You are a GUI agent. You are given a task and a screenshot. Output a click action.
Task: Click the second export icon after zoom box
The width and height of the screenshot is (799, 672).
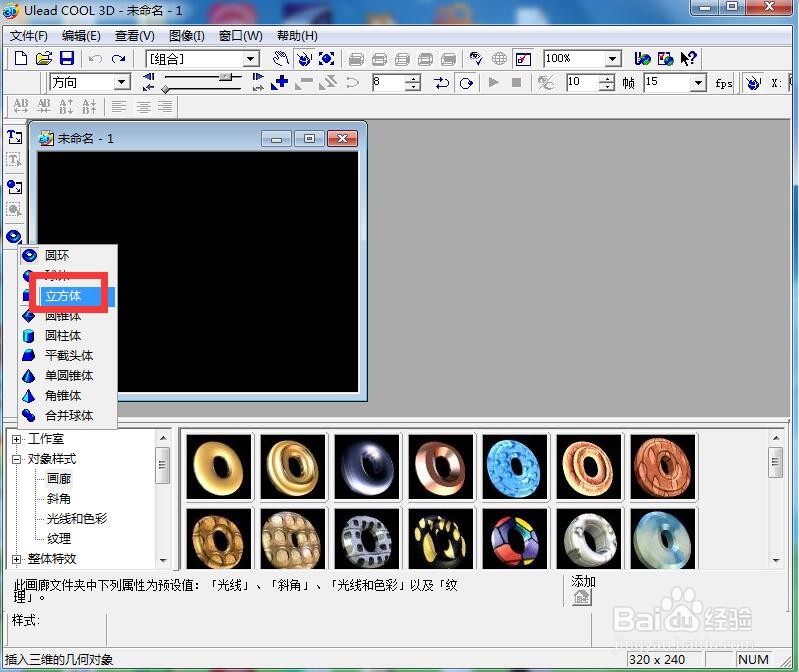665,59
